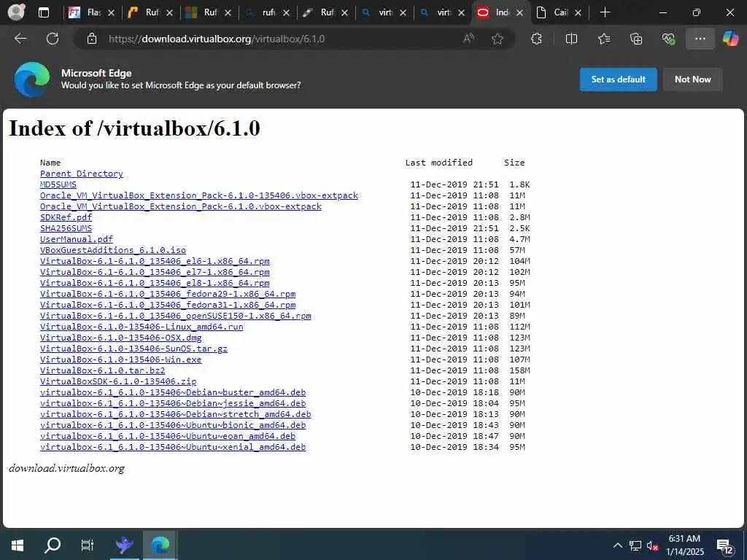Dismiss prompt with Not Now button
The image size is (747, 560).
(x=693, y=79)
